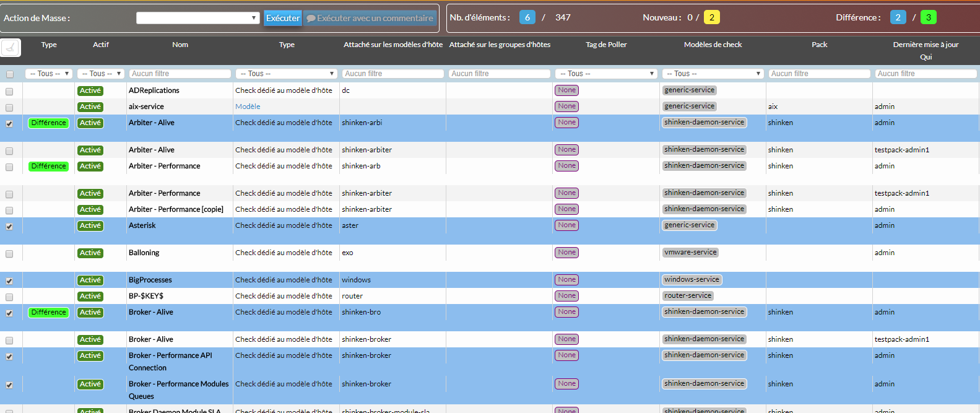Click the None poller tag for Asterisk
Viewport: 980px width, 413px height.
(566, 225)
